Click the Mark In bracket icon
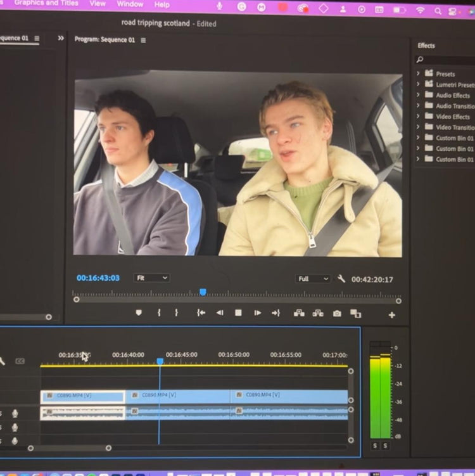The image size is (475, 476). point(158,313)
